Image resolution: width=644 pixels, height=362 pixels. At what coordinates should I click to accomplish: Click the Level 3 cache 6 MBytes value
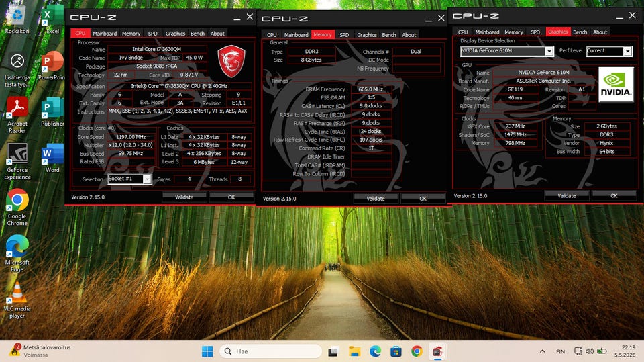click(204, 162)
